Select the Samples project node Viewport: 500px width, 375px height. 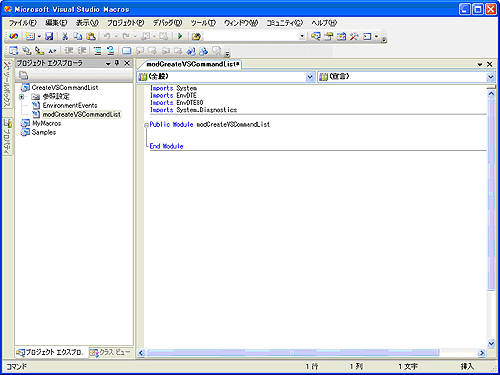(44, 132)
